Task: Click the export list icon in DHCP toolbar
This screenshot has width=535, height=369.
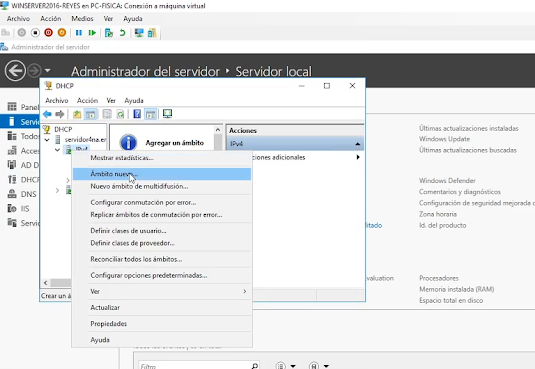Action: [x=107, y=114]
